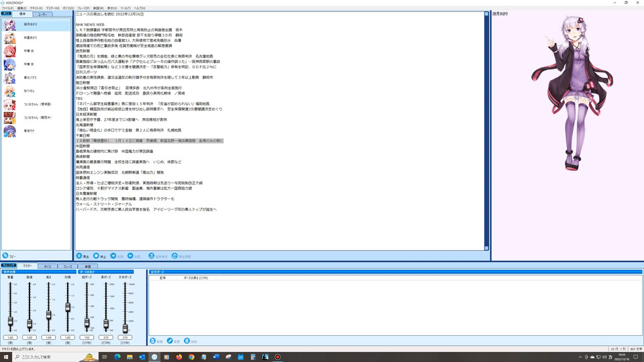
Task: Open Firefox from the taskbar
Action: [x=178, y=357]
